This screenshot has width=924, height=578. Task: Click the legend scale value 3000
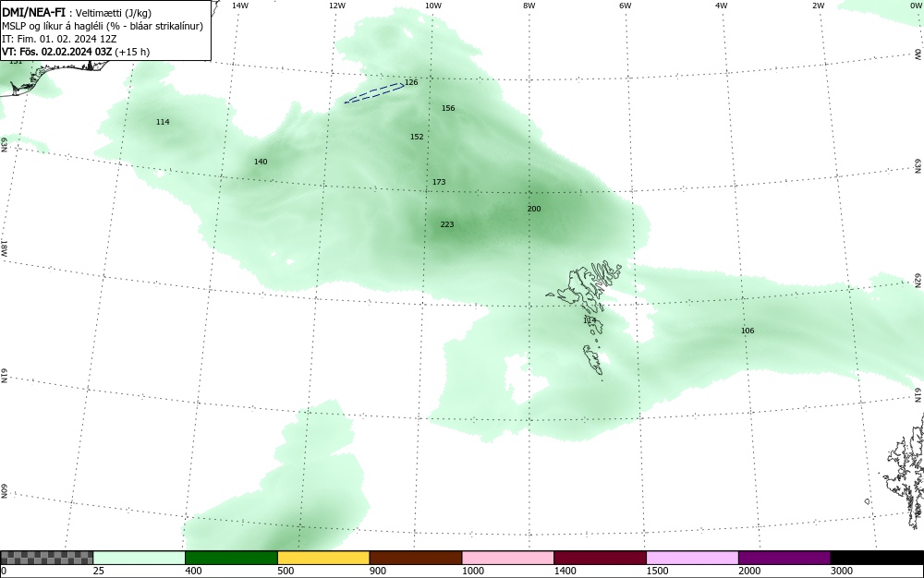(842, 571)
